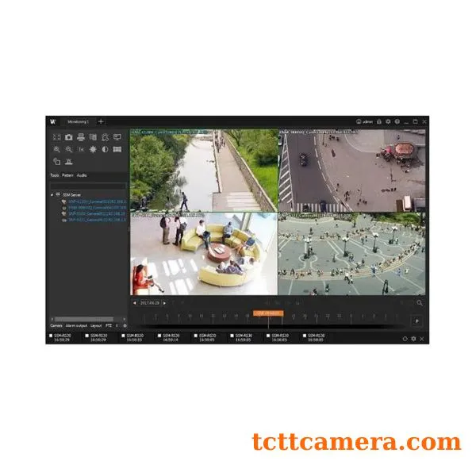This screenshot has width=476, height=476.
Task: Open the Pattern tab
Action: pyautogui.click(x=68, y=175)
